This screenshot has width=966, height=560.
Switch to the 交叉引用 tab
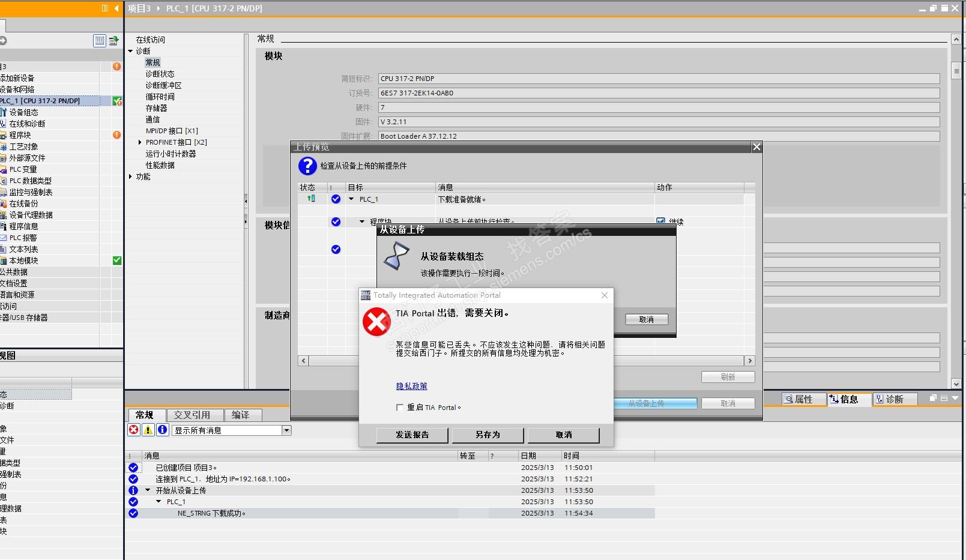point(192,415)
